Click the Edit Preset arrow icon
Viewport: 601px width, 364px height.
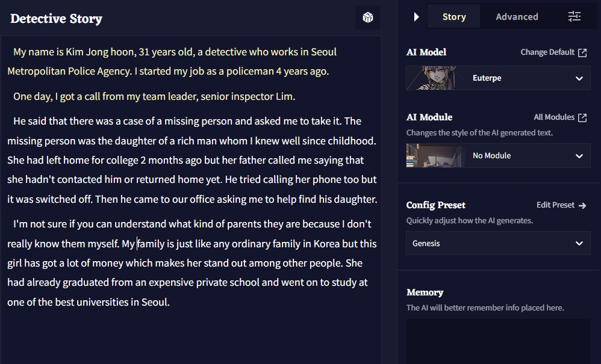[x=582, y=205]
